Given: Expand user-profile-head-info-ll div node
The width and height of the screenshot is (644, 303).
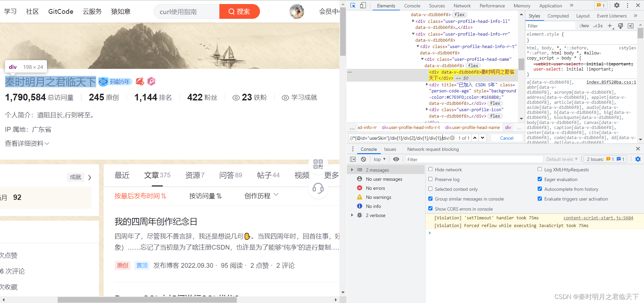Looking at the screenshot, I should (413, 21).
